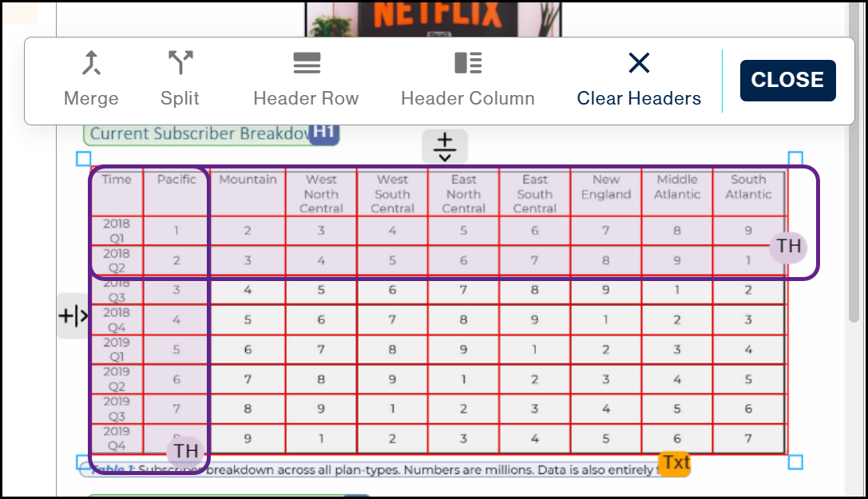The image size is (868, 499).
Task: Select the South Atlantic header cell
Action: click(x=748, y=192)
